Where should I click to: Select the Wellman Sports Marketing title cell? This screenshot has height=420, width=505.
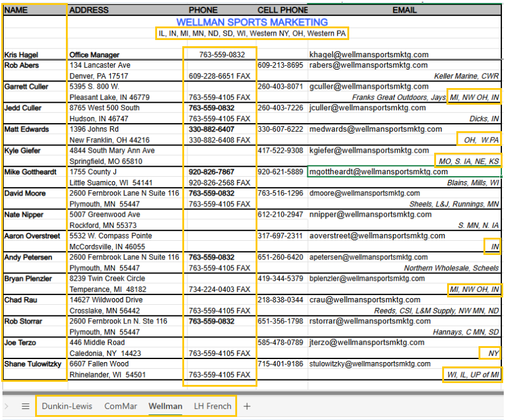(252, 23)
